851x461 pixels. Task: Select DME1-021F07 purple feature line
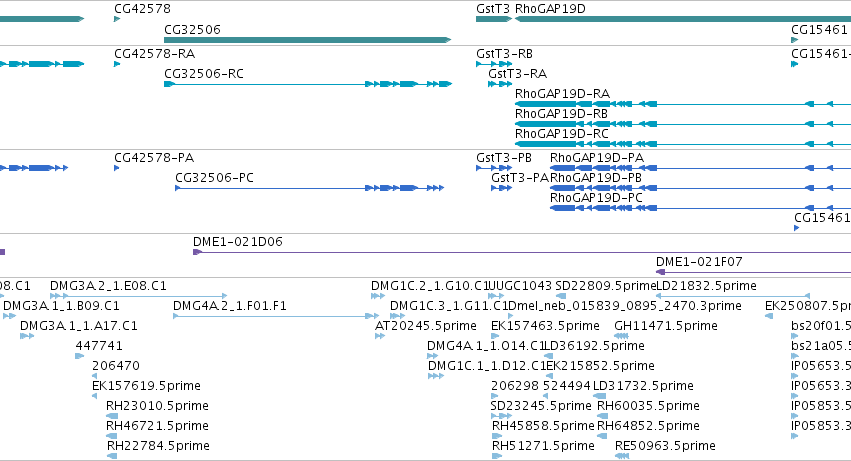tap(753, 272)
